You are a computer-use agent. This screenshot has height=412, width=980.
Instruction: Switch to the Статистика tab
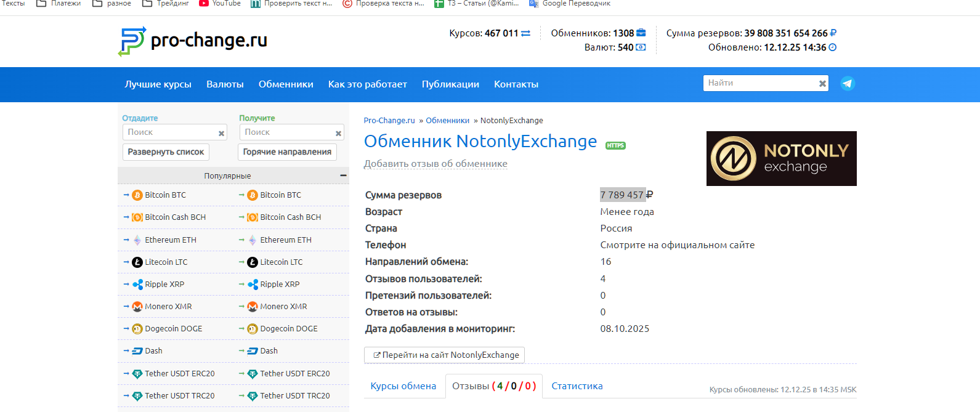(x=577, y=386)
